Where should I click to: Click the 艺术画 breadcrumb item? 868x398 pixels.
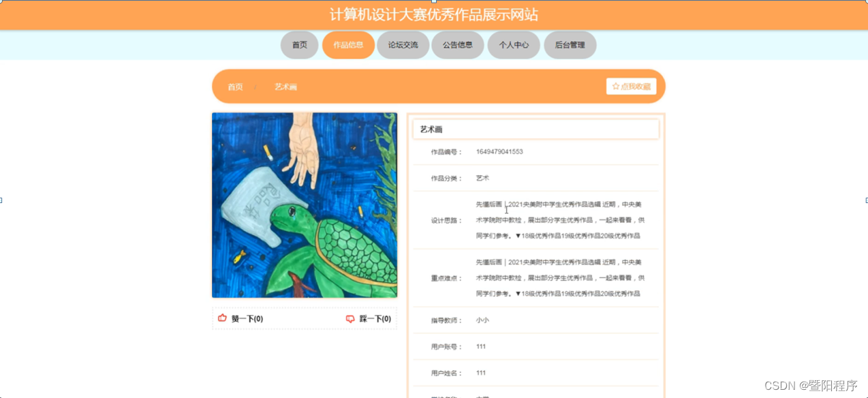pyautogui.click(x=285, y=87)
